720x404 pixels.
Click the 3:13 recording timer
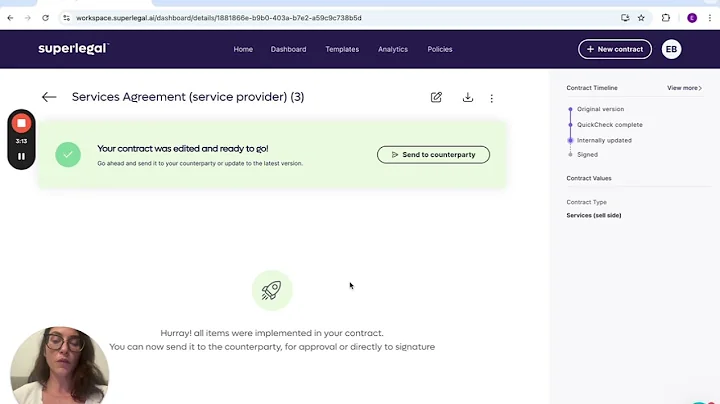tap(21, 141)
